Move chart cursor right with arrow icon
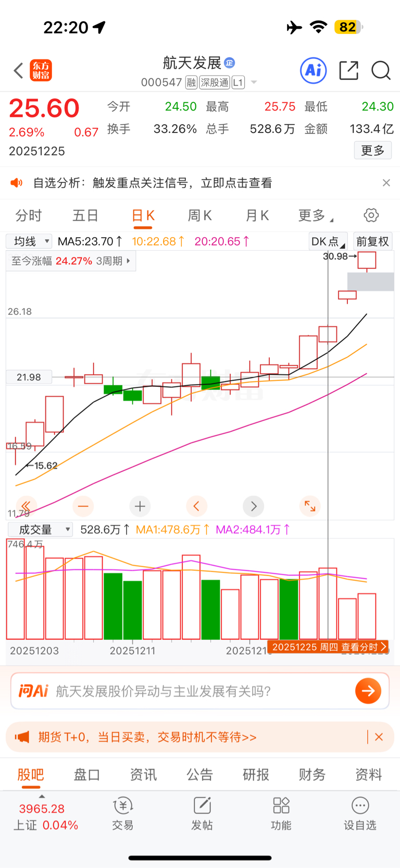Screen dimensions: 400x868 pyautogui.click(x=254, y=506)
